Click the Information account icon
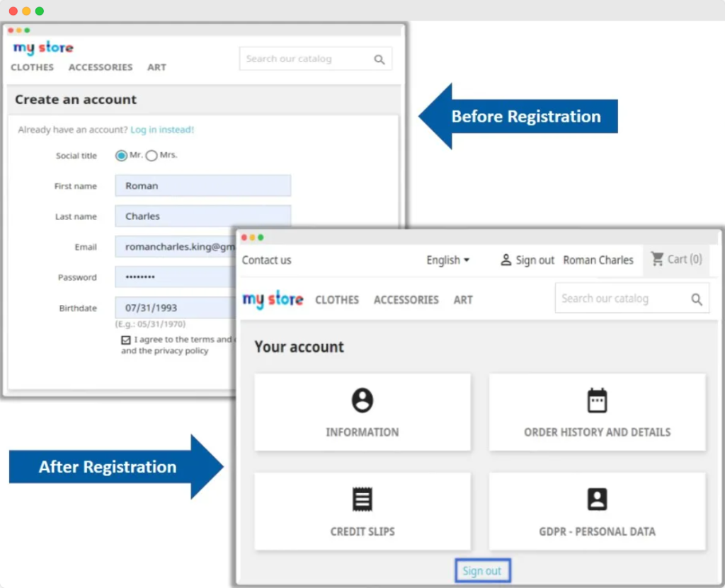This screenshot has width=725, height=588. [x=362, y=400]
